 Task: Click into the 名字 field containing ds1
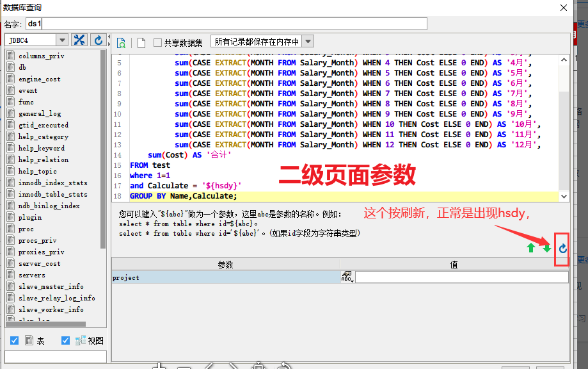click(226, 24)
